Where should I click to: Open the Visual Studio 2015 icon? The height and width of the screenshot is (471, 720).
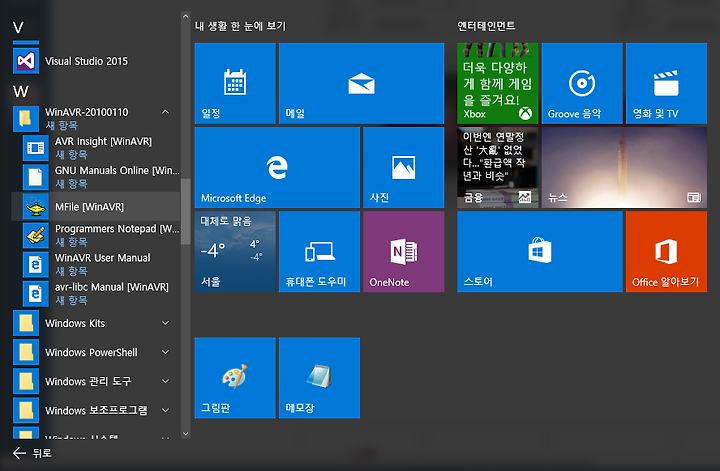tap(26, 61)
